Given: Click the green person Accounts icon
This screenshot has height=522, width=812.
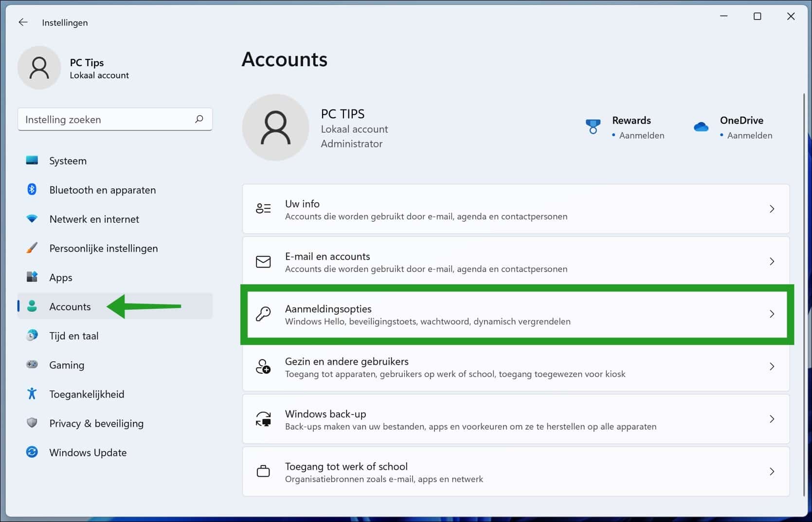Looking at the screenshot, I should pyautogui.click(x=32, y=306).
